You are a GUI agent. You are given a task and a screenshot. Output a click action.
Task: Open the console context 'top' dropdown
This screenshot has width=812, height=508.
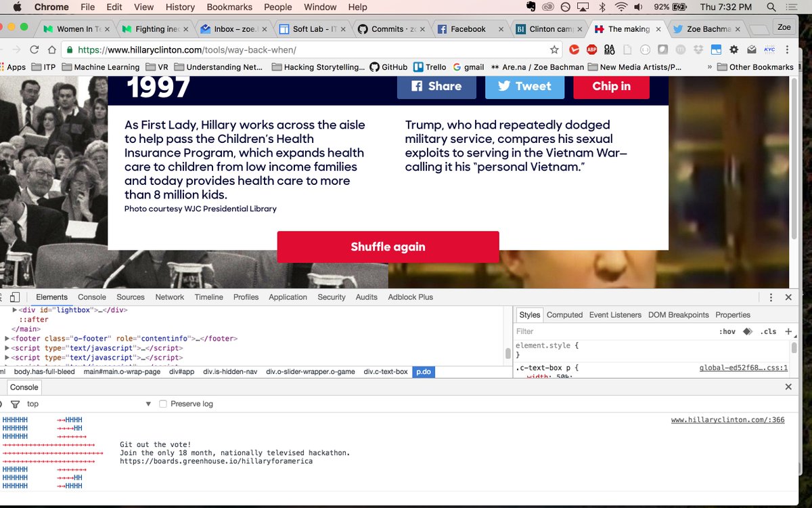tap(88, 404)
